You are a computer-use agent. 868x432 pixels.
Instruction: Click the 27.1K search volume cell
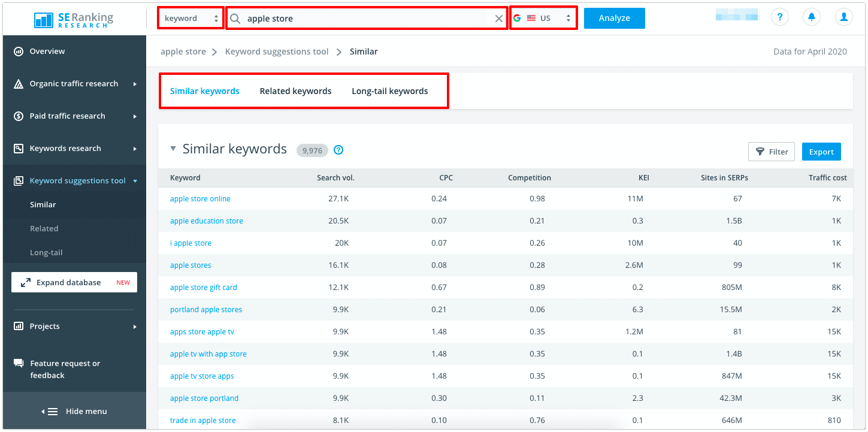click(x=338, y=199)
